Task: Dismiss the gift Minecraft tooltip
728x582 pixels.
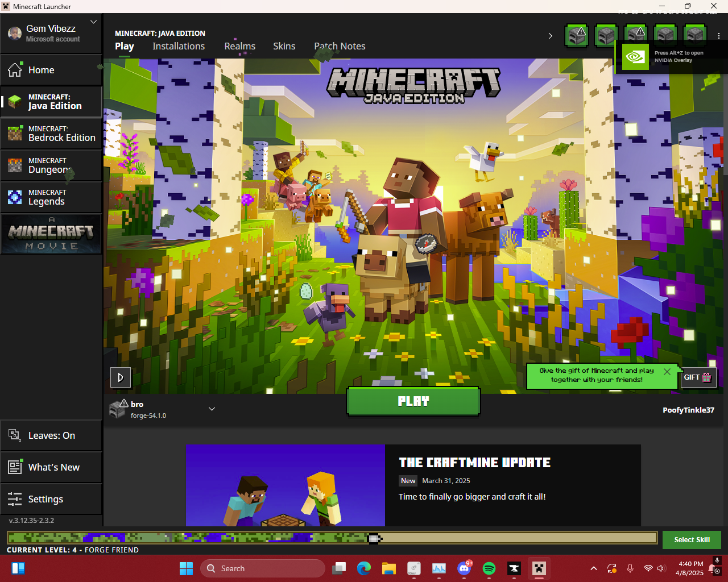Action: tap(667, 371)
